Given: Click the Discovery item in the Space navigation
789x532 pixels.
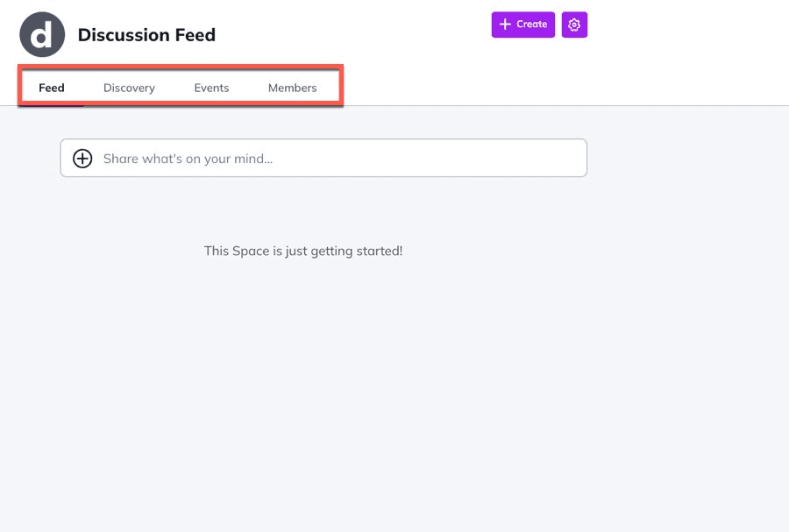Looking at the screenshot, I should [129, 88].
